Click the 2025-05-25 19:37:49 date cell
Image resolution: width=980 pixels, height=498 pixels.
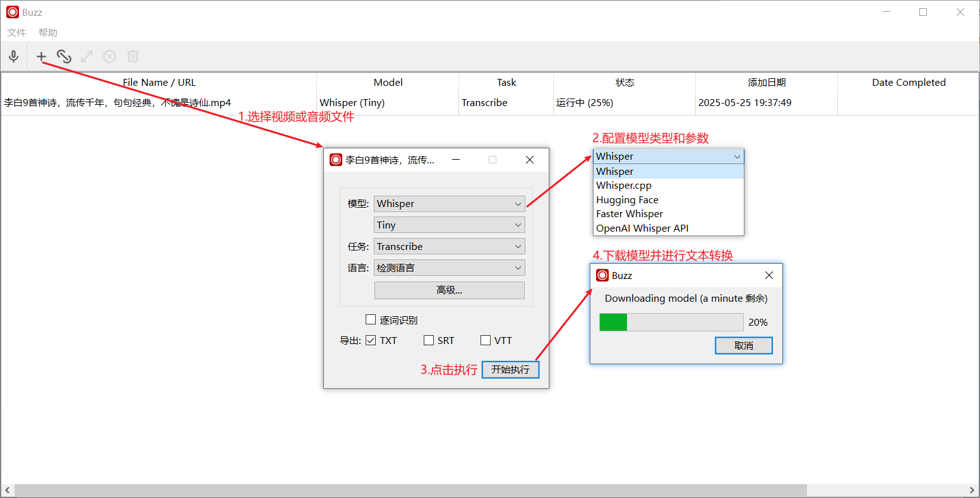[767, 103]
